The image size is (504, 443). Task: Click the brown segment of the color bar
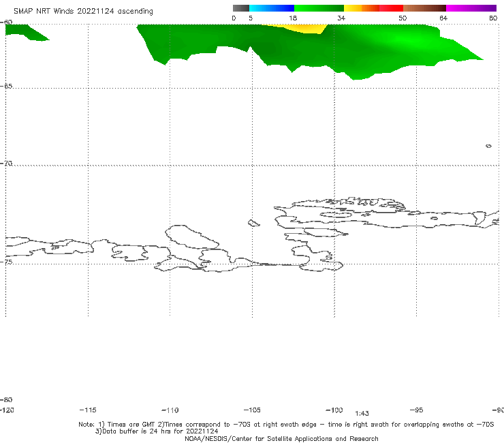(424, 8)
